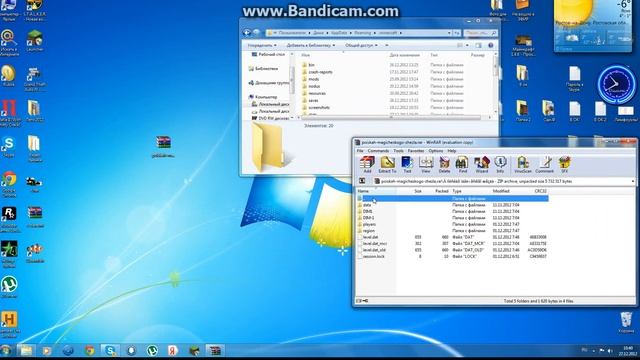Image resolution: width=640 pixels, height=360 pixels.
Task: Open Explorer change view dropdown arrow
Action: click(467, 45)
